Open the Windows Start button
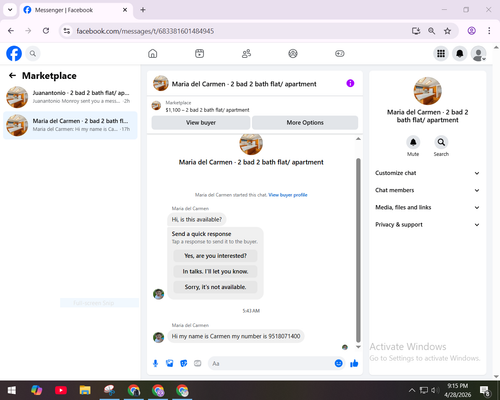 (x=12, y=390)
